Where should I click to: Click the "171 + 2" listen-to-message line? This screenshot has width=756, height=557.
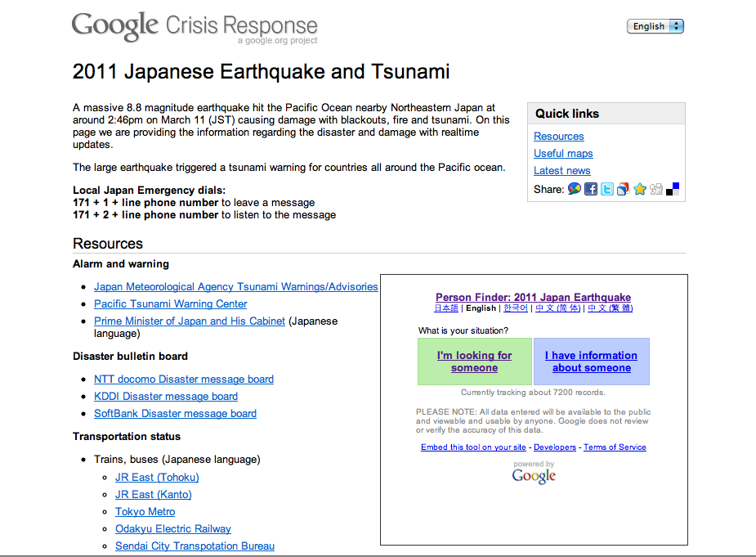204,215
